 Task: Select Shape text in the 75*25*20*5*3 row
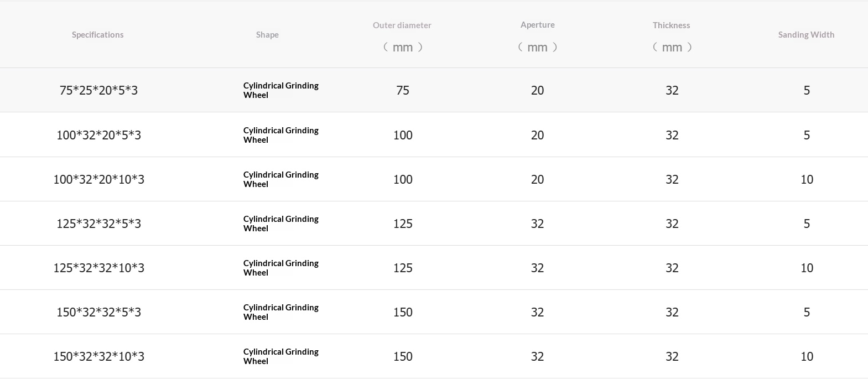coord(280,90)
